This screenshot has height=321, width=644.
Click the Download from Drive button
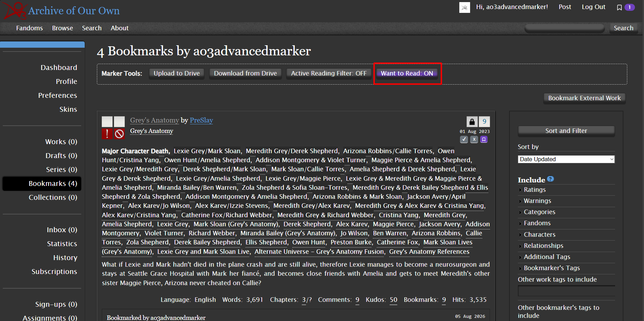pyautogui.click(x=245, y=73)
